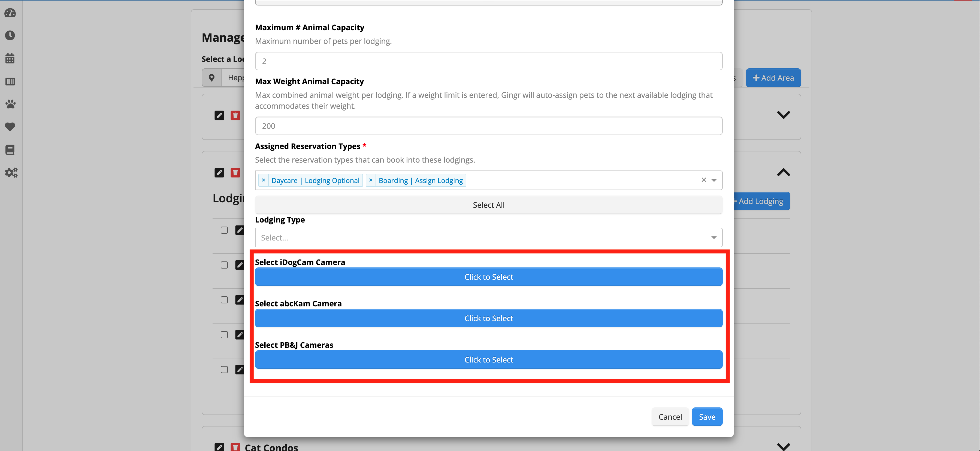Click edit pencil in third lodging row
This screenshot has width=980, height=451.
point(240,300)
